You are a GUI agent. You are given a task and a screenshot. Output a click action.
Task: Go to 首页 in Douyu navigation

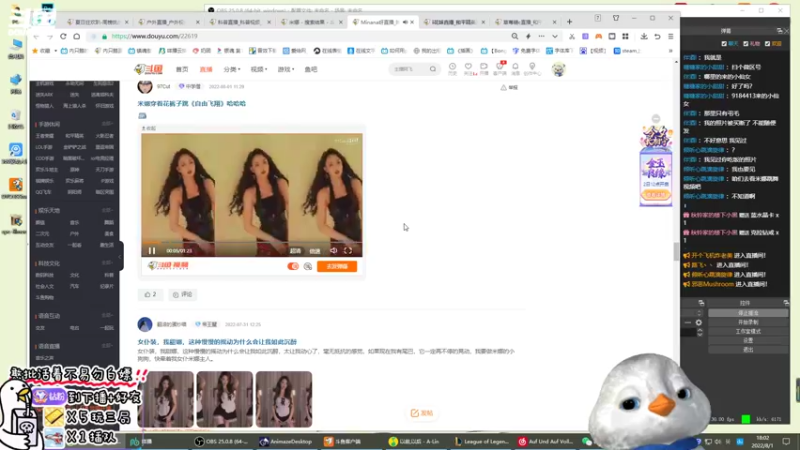click(182, 69)
